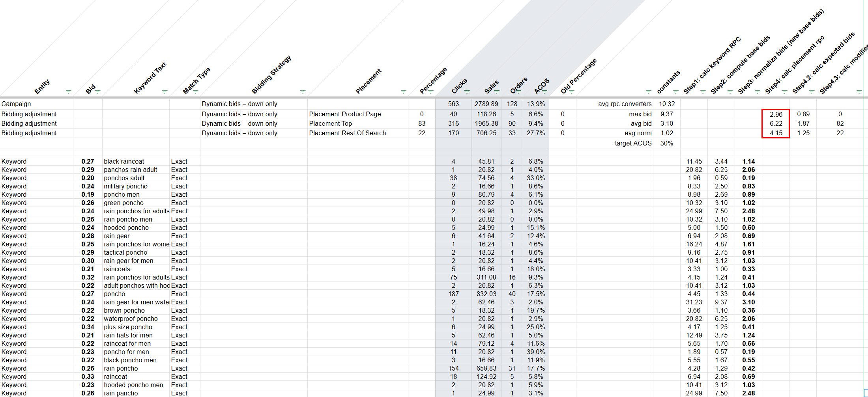
Task: Select the avg rpc converters label cell
Action: tap(615, 104)
